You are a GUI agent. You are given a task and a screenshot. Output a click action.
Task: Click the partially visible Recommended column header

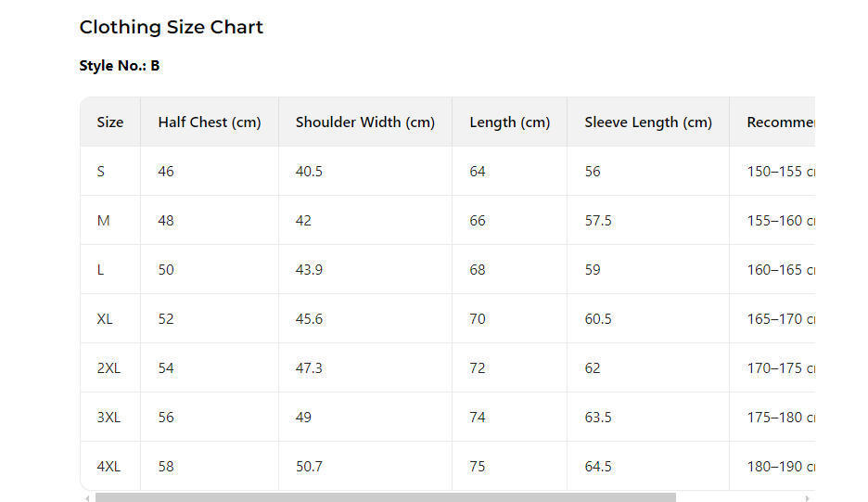click(780, 122)
